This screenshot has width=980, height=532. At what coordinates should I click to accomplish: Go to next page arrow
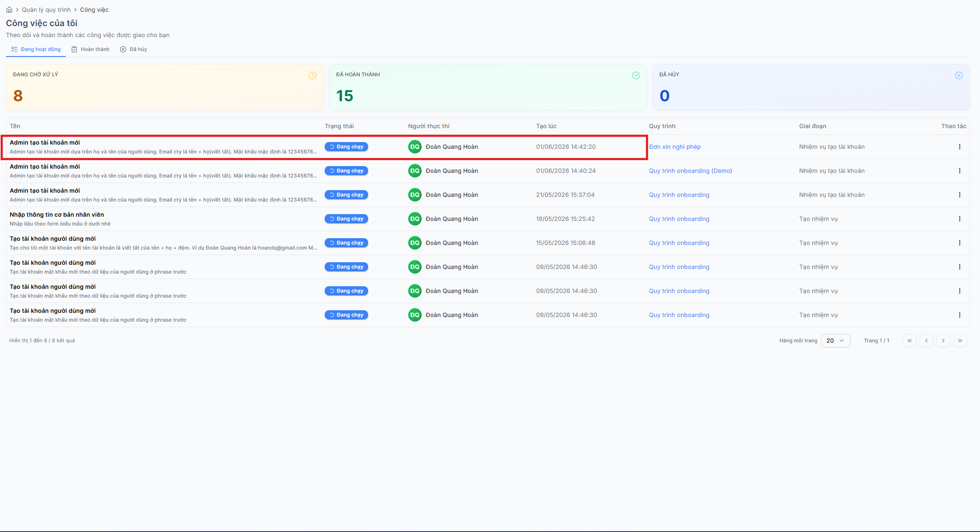point(943,341)
